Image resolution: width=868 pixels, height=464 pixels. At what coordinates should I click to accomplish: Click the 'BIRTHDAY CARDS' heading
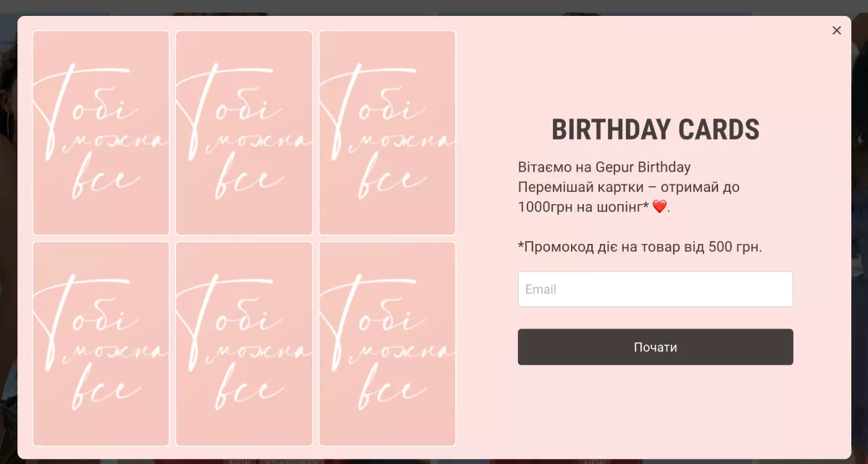click(x=656, y=130)
